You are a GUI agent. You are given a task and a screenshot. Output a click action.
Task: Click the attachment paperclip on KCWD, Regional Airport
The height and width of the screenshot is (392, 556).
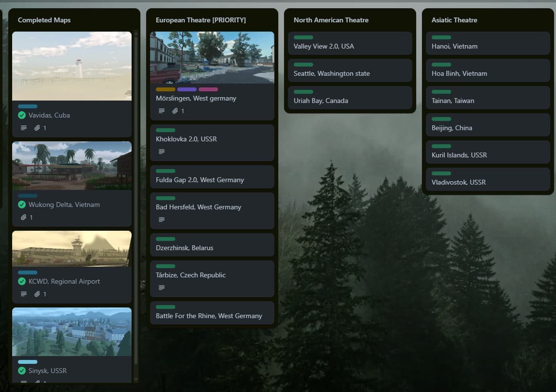coord(37,294)
